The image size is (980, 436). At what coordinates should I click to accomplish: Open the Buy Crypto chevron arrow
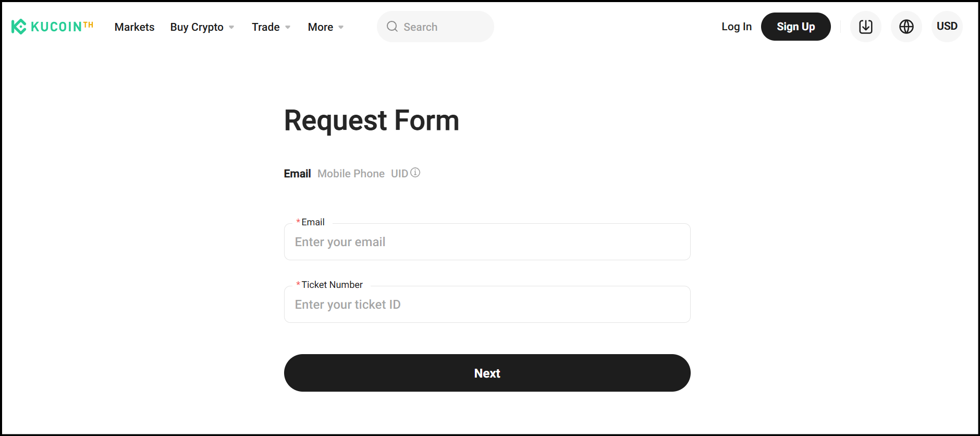(x=231, y=27)
